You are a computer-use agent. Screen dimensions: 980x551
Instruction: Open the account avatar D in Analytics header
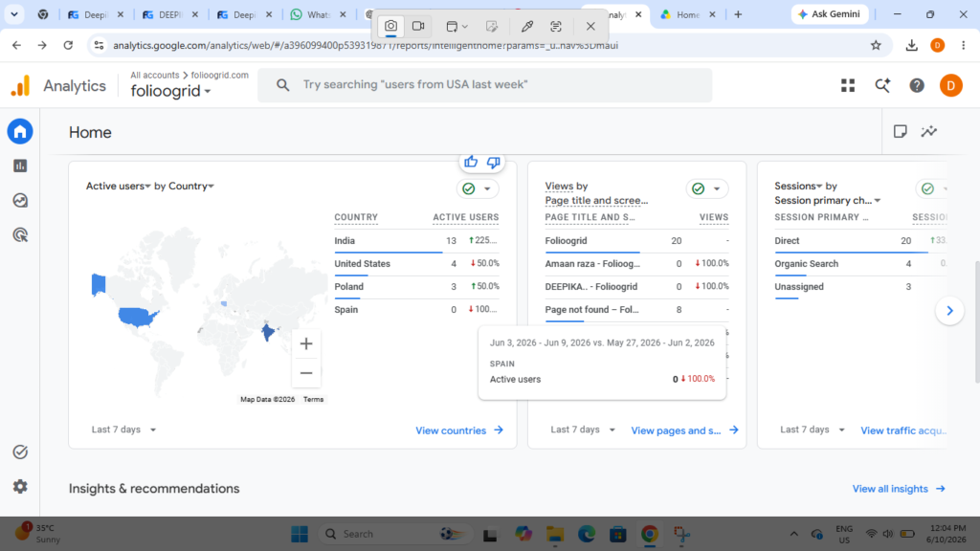point(950,85)
